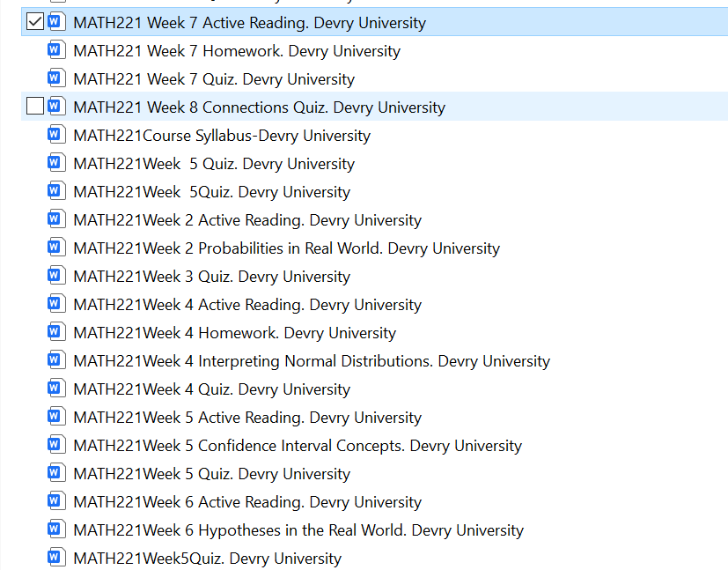Uncheck the MATH221 Week 7 Active Reading checkbox
This screenshot has height=570, width=728.
point(35,22)
